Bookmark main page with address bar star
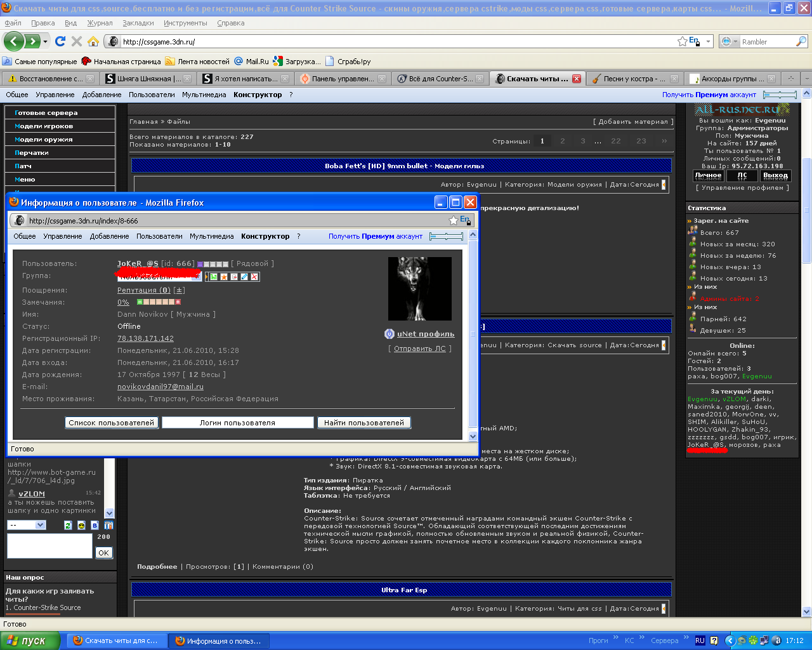Image resolution: width=812 pixels, height=650 pixels. click(x=683, y=41)
